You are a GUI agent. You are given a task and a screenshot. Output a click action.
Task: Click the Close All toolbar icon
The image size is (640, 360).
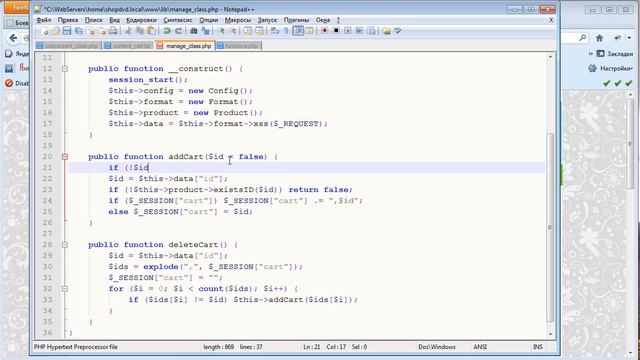point(102,31)
